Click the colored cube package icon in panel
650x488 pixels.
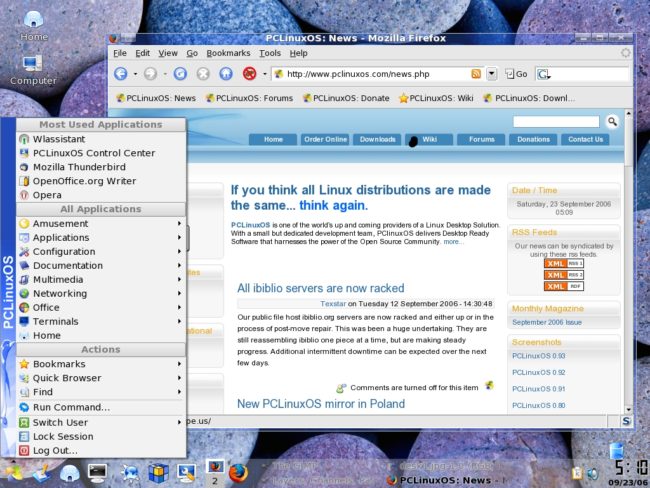pyautogui.click(x=158, y=473)
